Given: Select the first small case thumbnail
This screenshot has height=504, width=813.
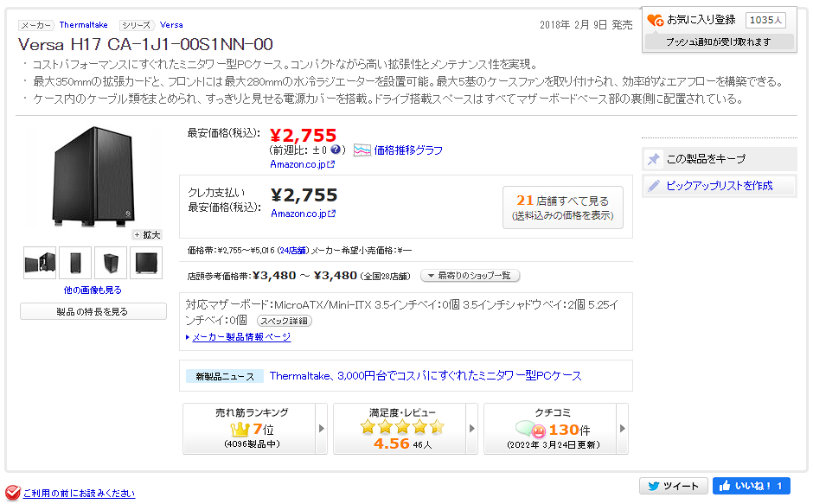Looking at the screenshot, I should pos(40,262).
